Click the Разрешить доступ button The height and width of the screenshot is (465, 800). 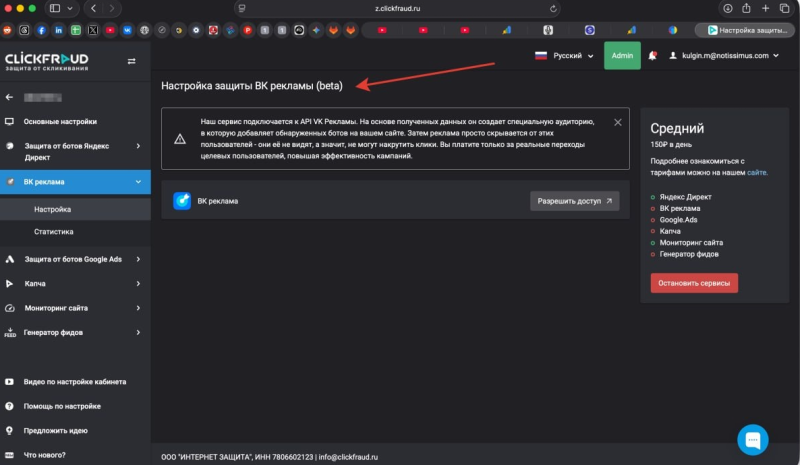[574, 201]
